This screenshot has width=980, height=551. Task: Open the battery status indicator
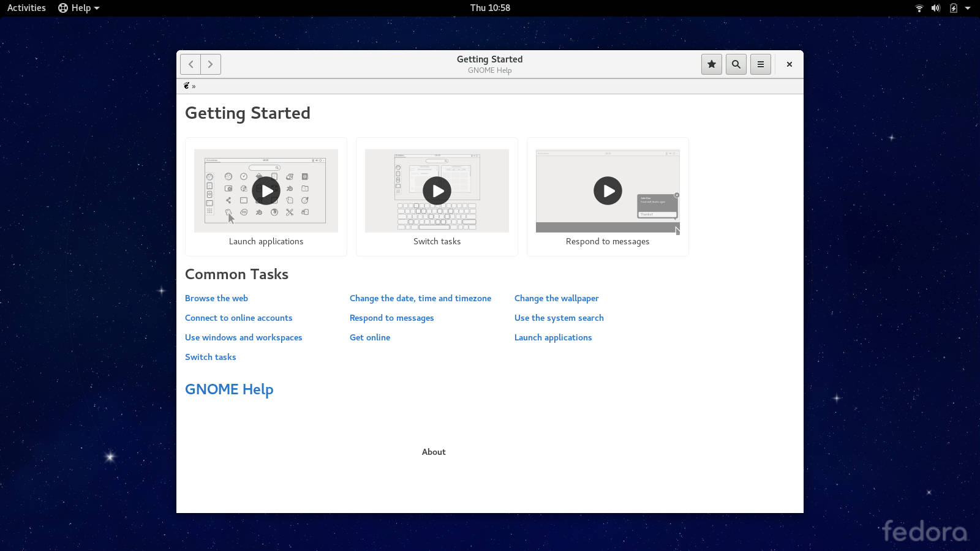(953, 8)
